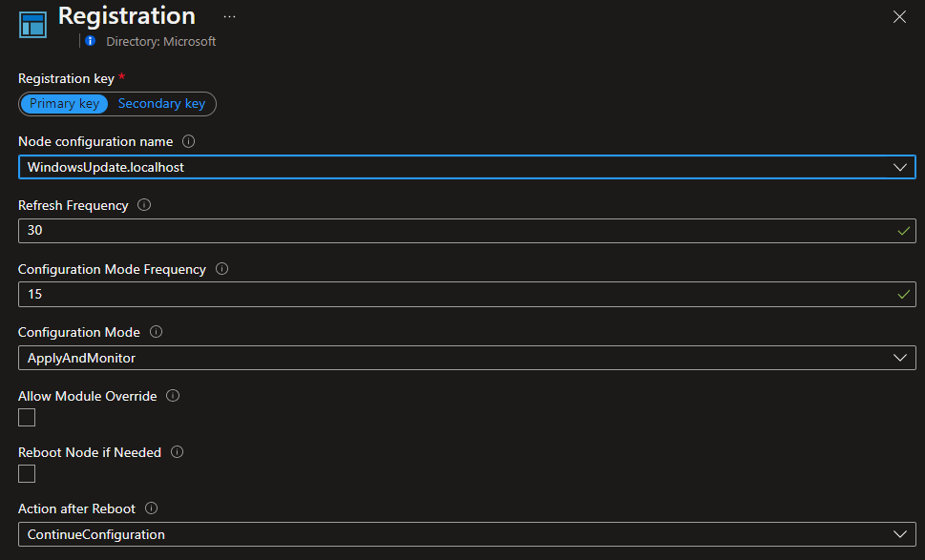
Task: Click the Registration blade icon
Action: pos(32,24)
